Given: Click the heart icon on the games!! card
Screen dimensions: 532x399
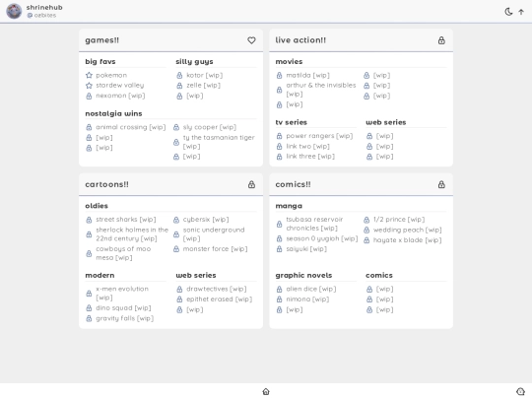Looking at the screenshot, I should 251,40.
